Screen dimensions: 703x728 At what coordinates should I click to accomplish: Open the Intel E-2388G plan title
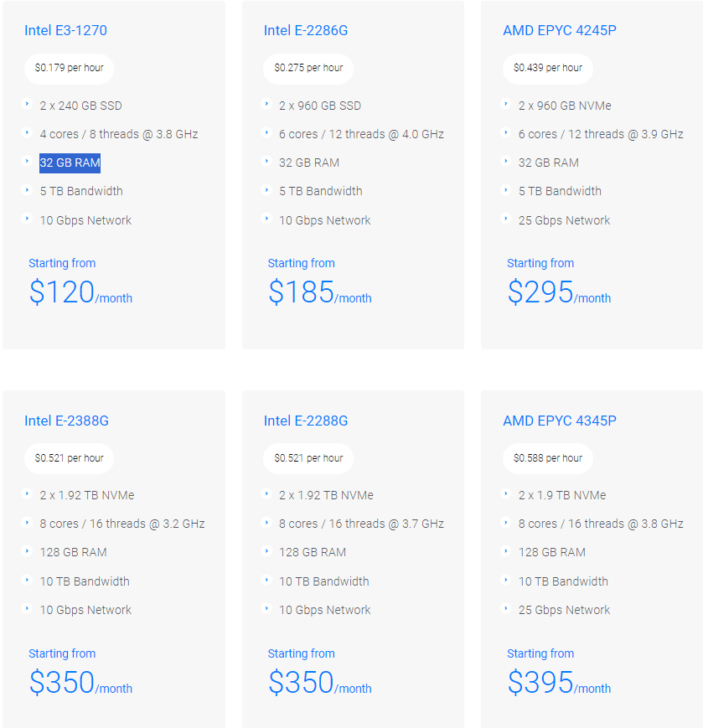(66, 421)
